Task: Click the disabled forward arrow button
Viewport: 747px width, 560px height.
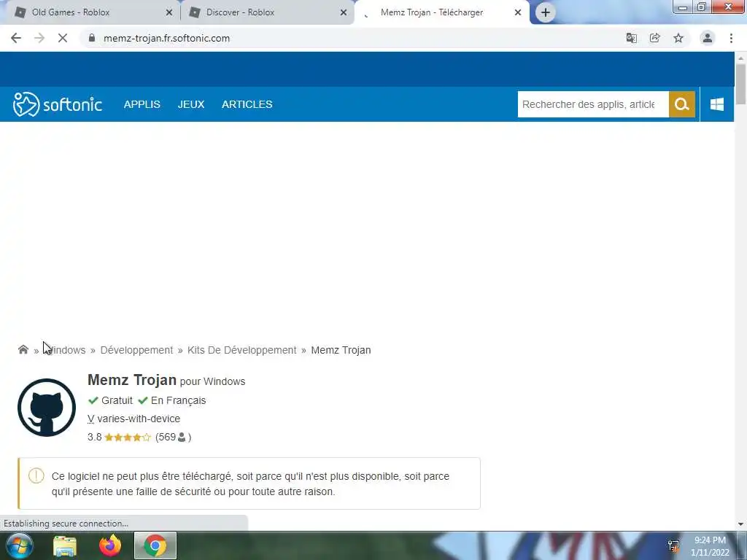Action: coord(39,38)
